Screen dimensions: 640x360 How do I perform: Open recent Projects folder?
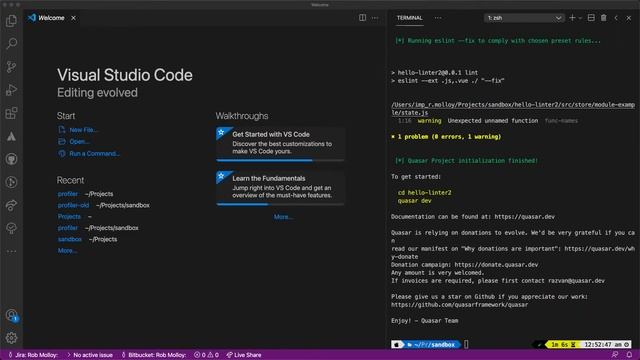pyautogui.click(x=69, y=217)
